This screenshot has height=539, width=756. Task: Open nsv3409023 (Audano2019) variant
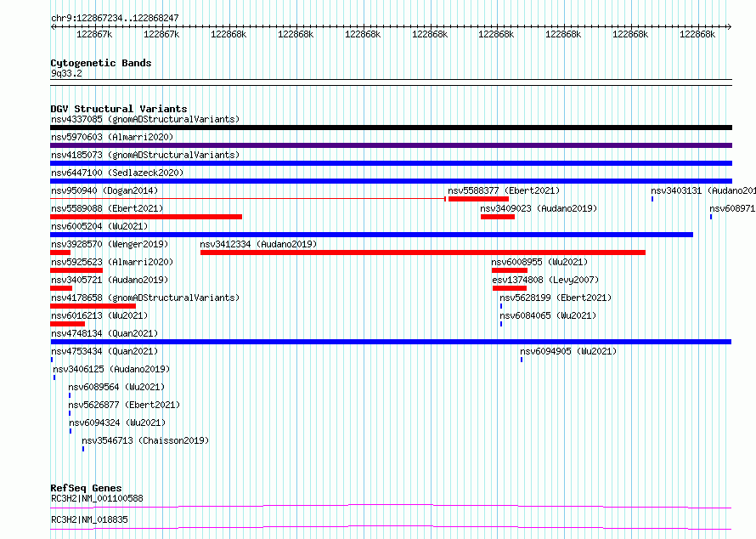pos(539,208)
